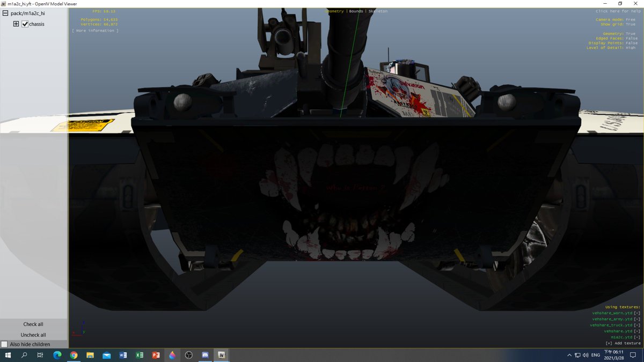
Task: Open Task View on taskbar
Action: [x=40, y=355]
